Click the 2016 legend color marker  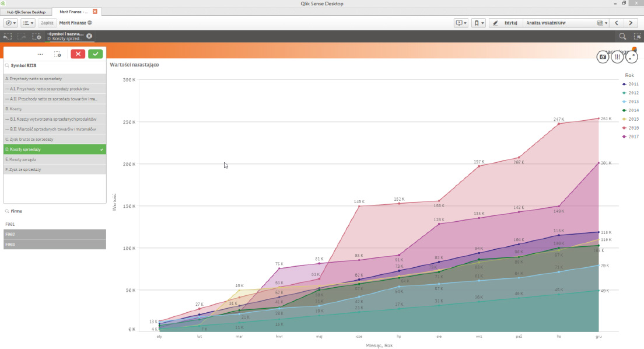tap(624, 128)
